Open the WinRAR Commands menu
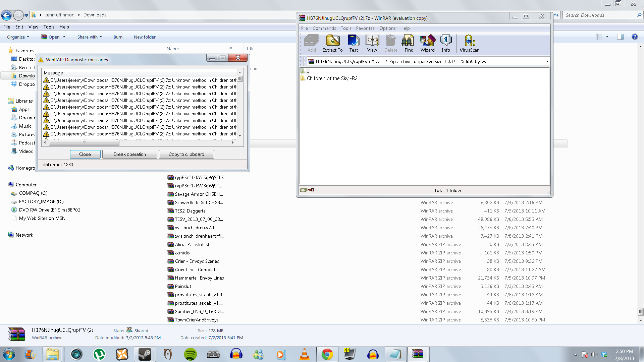 (x=324, y=28)
